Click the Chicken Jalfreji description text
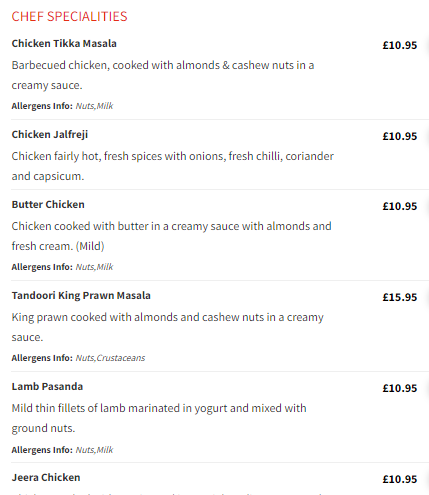This screenshot has width=429, height=495. click(x=173, y=166)
